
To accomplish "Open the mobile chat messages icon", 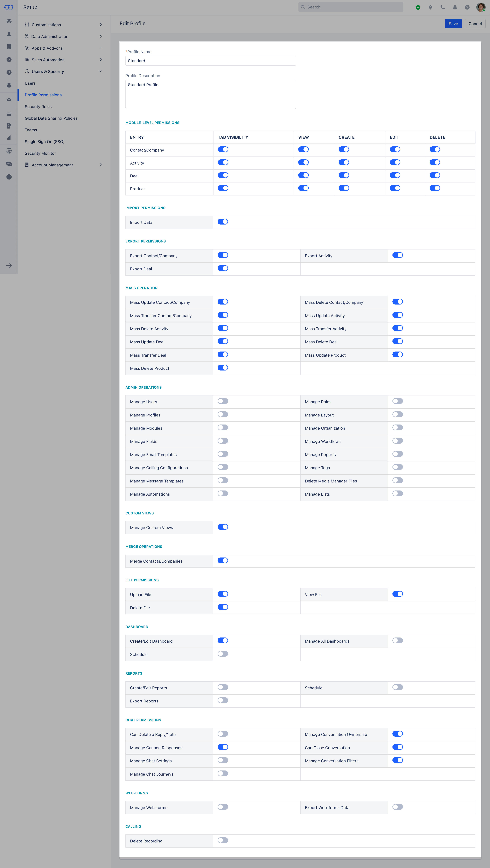I will 9,126.
